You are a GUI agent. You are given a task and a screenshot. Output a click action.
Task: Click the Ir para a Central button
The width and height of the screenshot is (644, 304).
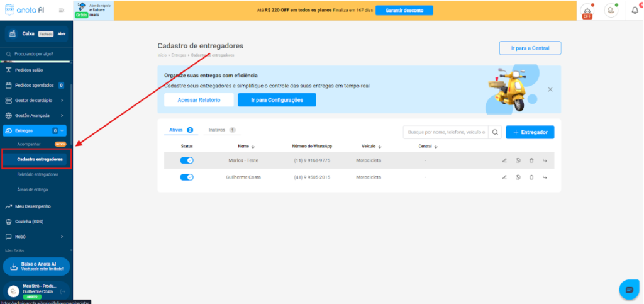[x=530, y=48]
